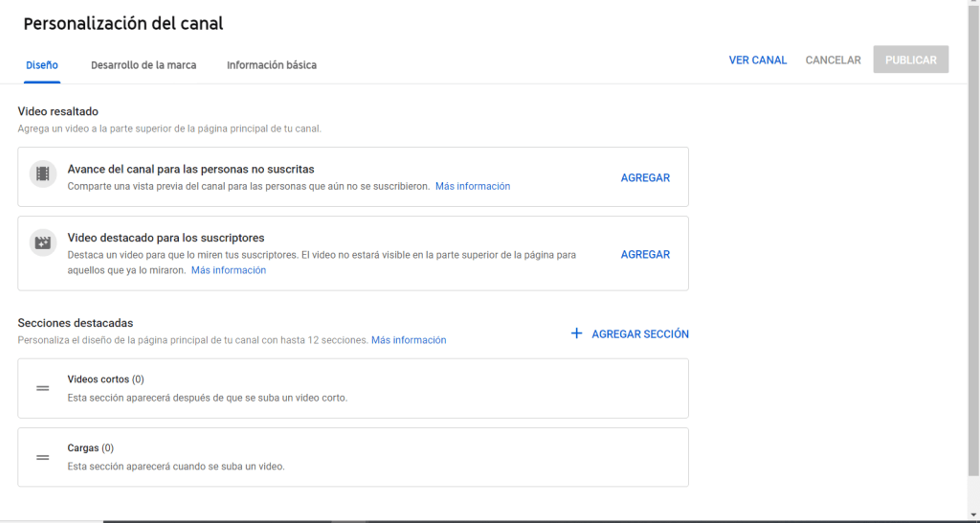
Task: Click AGREGAR SECCIÓN text
Action: [x=640, y=334]
